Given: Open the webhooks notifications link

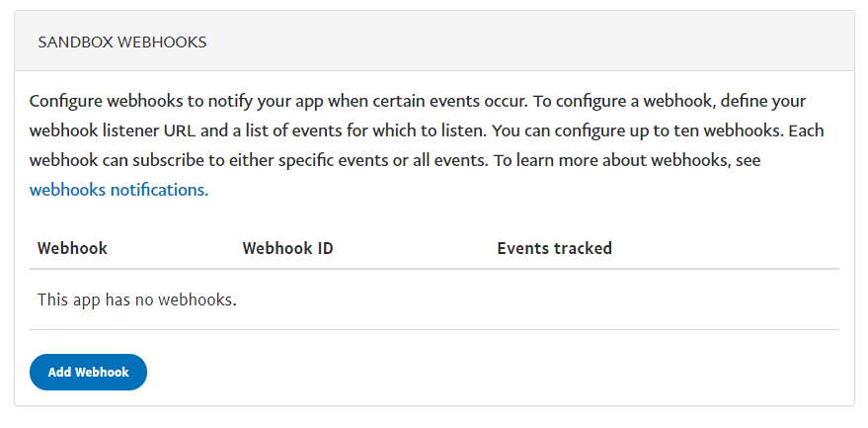Looking at the screenshot, I should 118,190.
